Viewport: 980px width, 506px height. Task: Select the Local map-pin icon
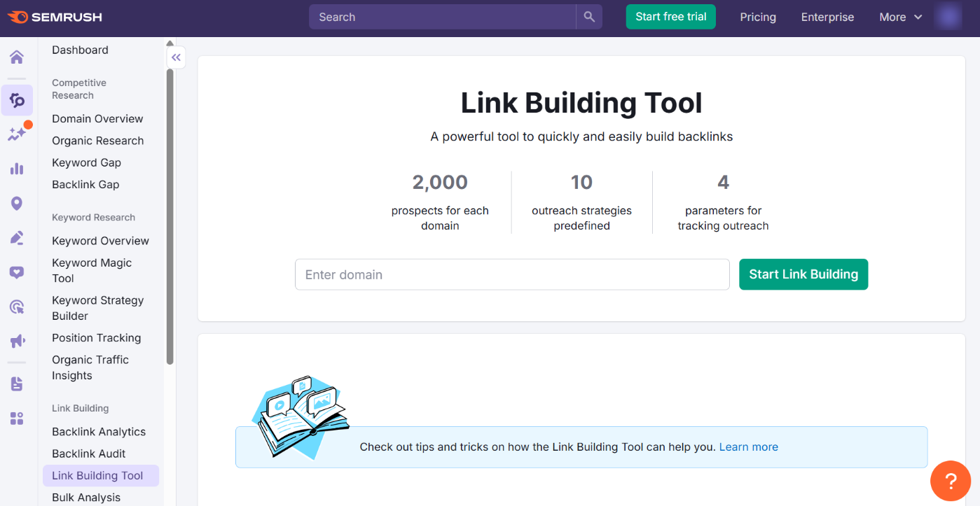[17, 203]
